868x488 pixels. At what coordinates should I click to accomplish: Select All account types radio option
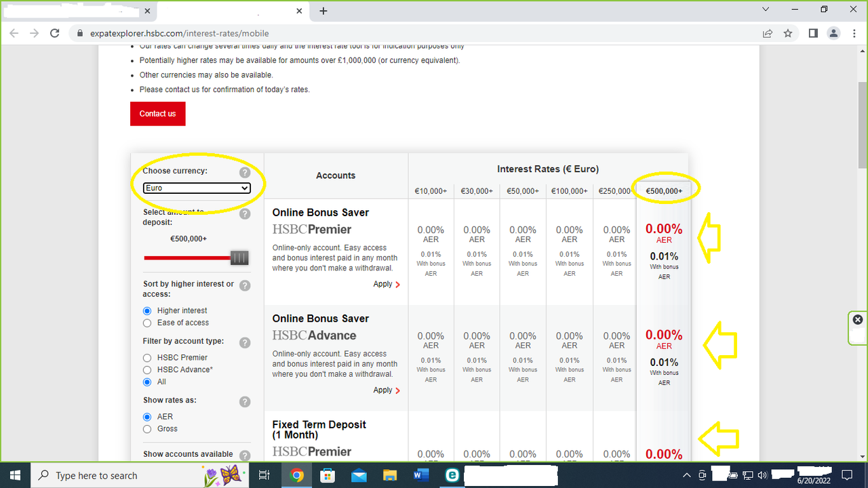(x=147, y=382)
